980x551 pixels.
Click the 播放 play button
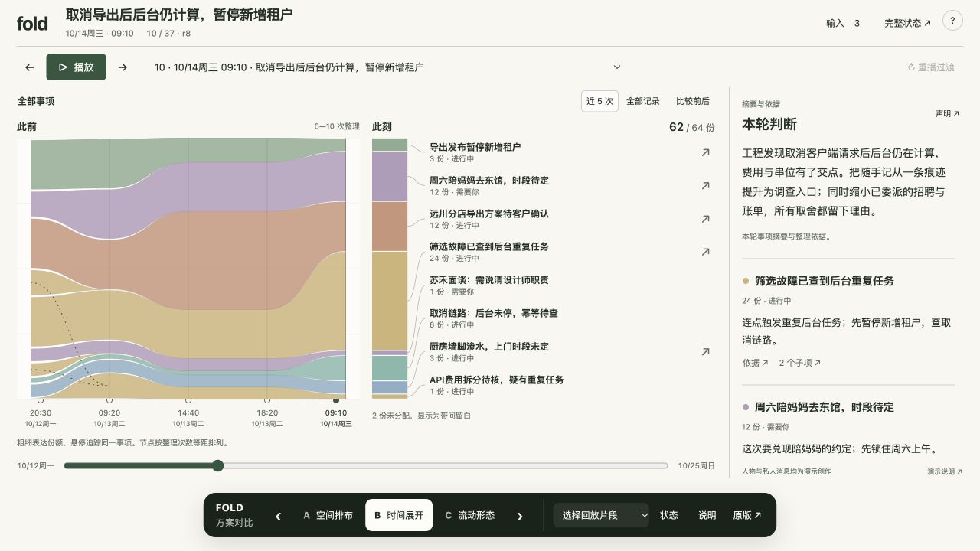tap(76, 67)
